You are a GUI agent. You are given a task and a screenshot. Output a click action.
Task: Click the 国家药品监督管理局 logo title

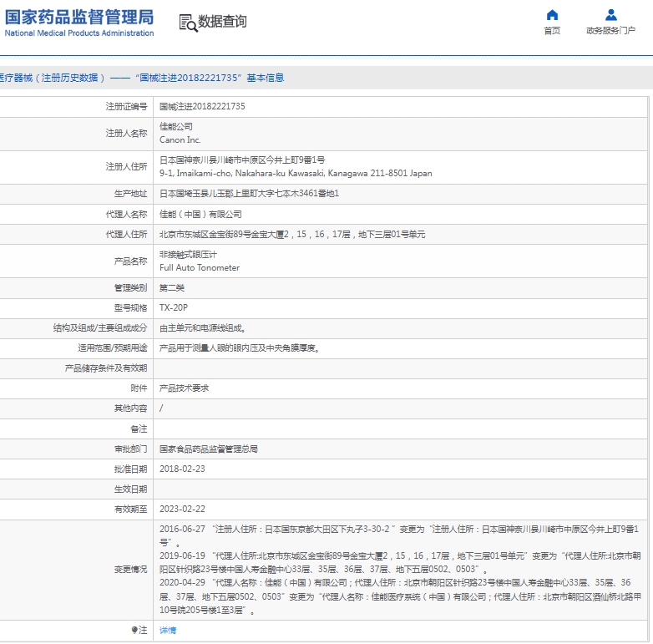[79, 17]
